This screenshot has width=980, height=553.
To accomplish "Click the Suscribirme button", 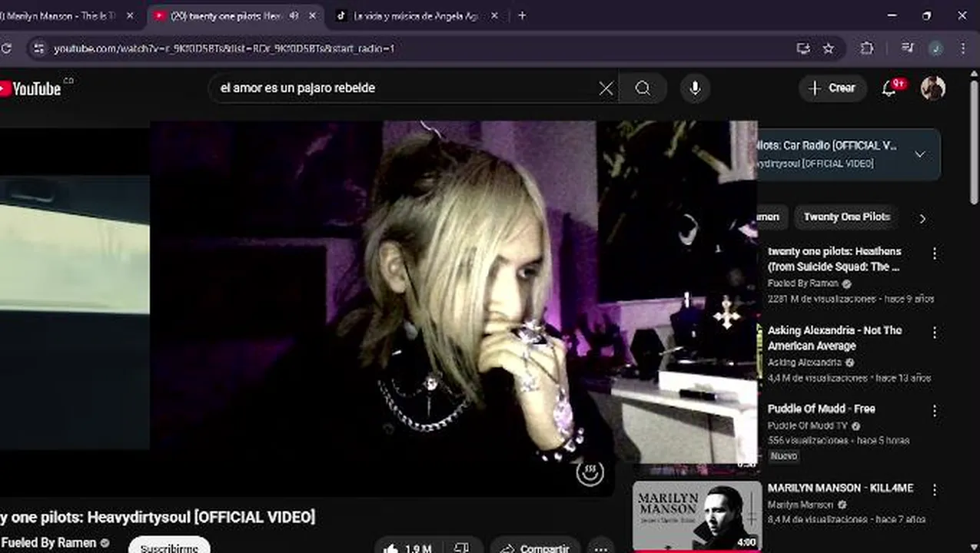I will coord(169,547).
